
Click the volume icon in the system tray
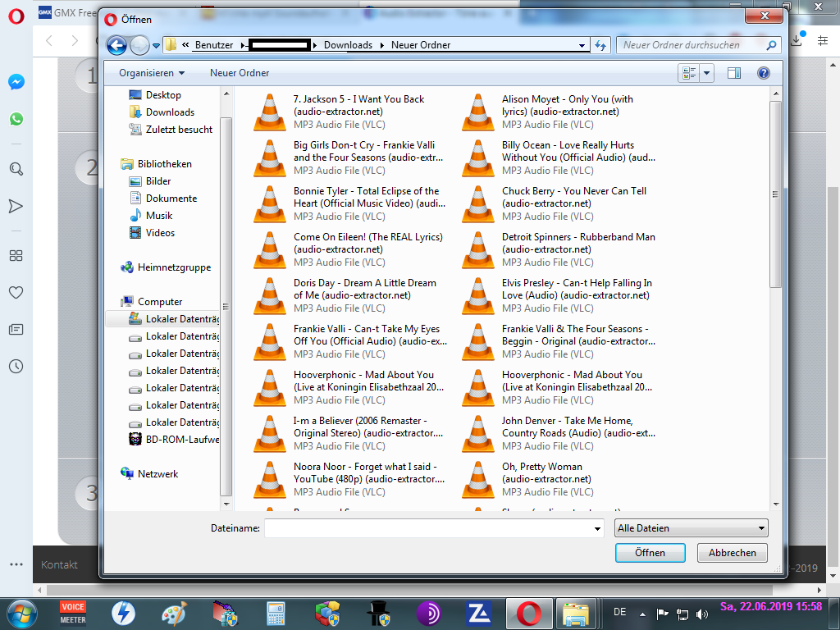702,614
